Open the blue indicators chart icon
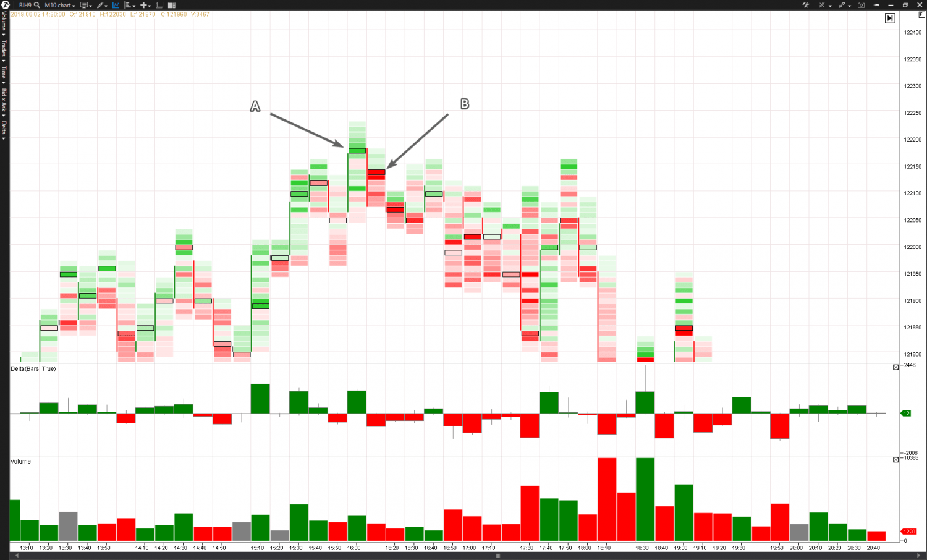Viewport: 927px width, 560px height. [116, 5]
